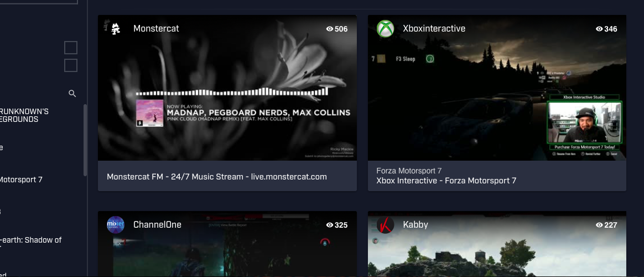Viewport: 644px width, 277px height.
Task: Tick the upper sidebar checkbox
Action: tap(71, 48)
